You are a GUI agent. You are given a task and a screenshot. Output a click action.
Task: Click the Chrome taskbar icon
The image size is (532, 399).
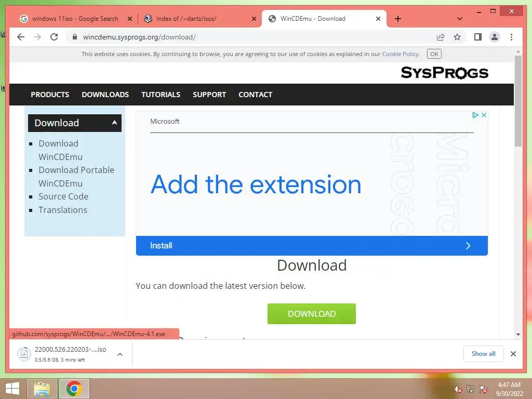pyautogui.click(x=74, y=389)
